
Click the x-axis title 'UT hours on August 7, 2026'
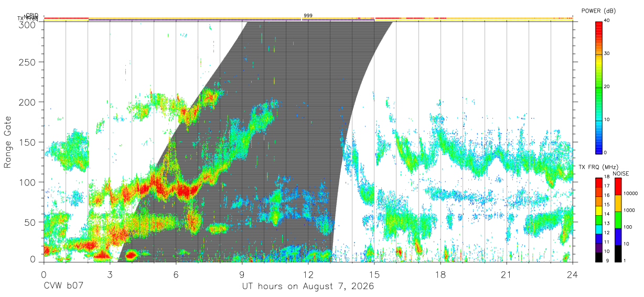click(x=308, y=287)
